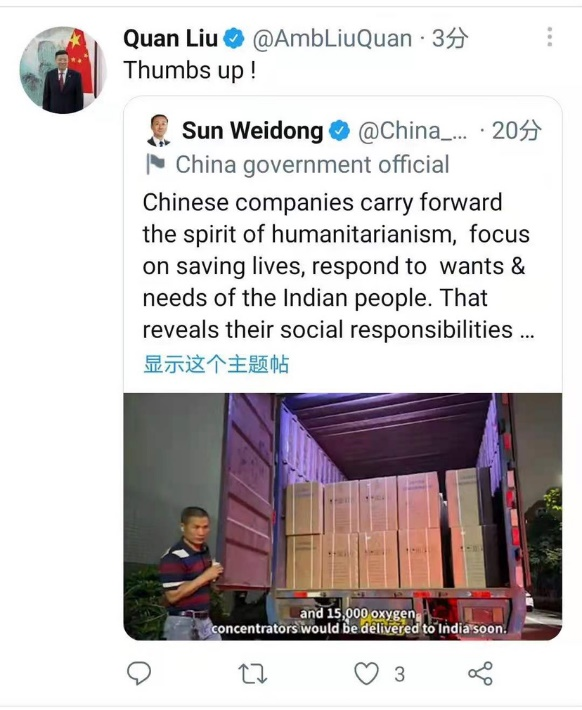Open the Quan Liu display name
The height and width of the screenshot is (710, 582).
pos(171,38)
